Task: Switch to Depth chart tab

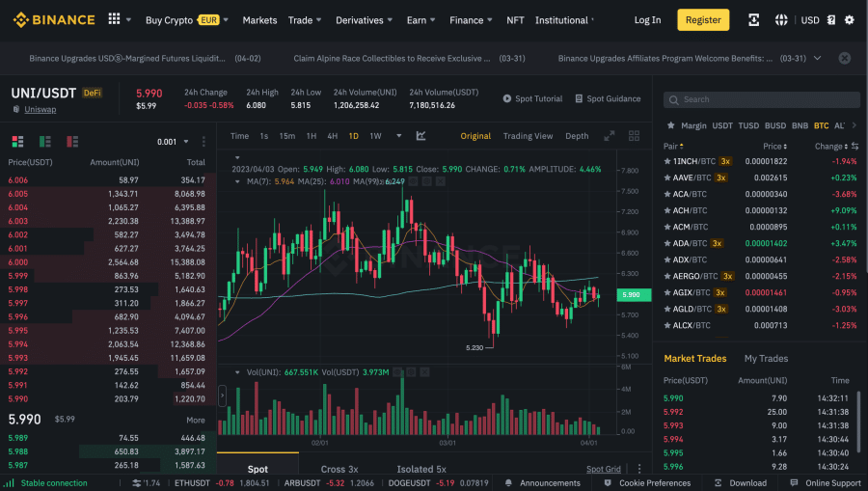Action: [577, 136]
